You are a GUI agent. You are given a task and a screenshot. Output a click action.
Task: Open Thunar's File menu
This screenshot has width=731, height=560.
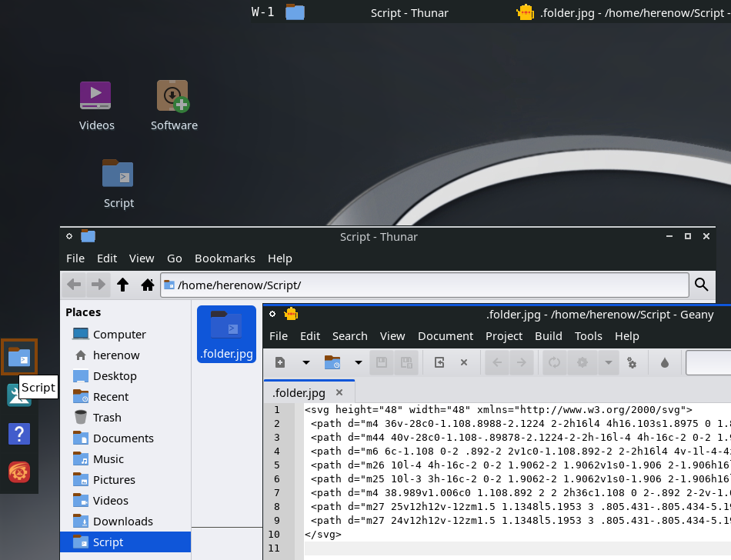click(75, 258)
